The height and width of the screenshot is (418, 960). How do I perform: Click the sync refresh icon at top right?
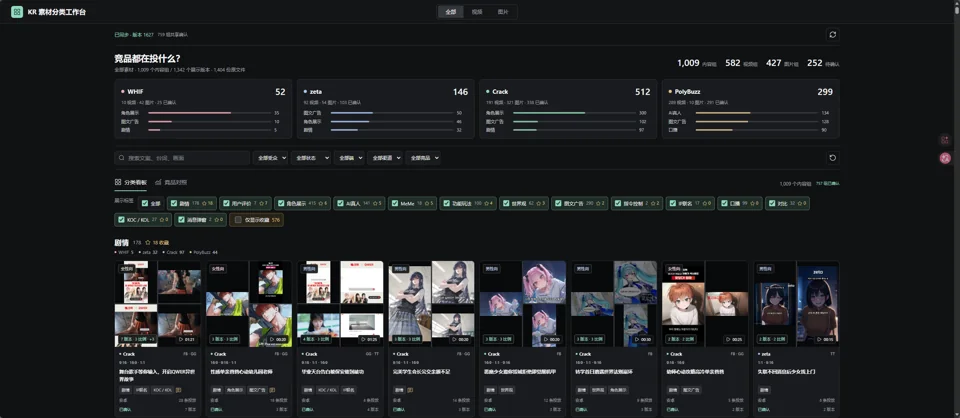coord(833,35)
